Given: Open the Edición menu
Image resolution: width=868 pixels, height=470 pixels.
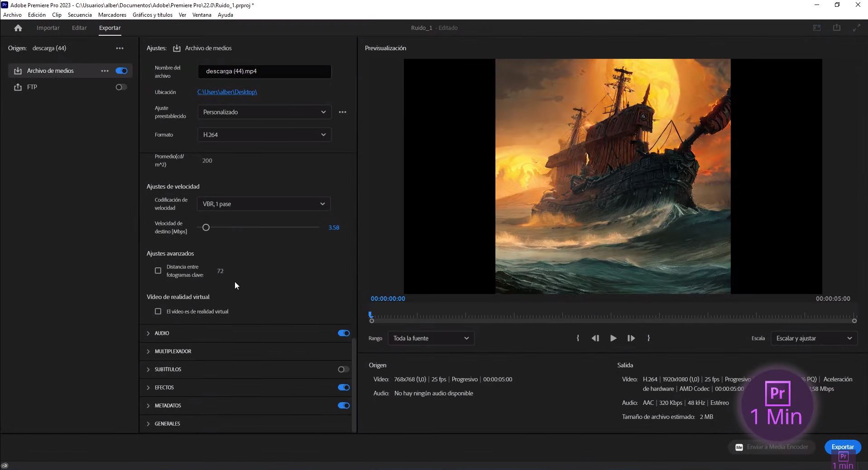Looking at the screenshot, I should coord(37,14).
